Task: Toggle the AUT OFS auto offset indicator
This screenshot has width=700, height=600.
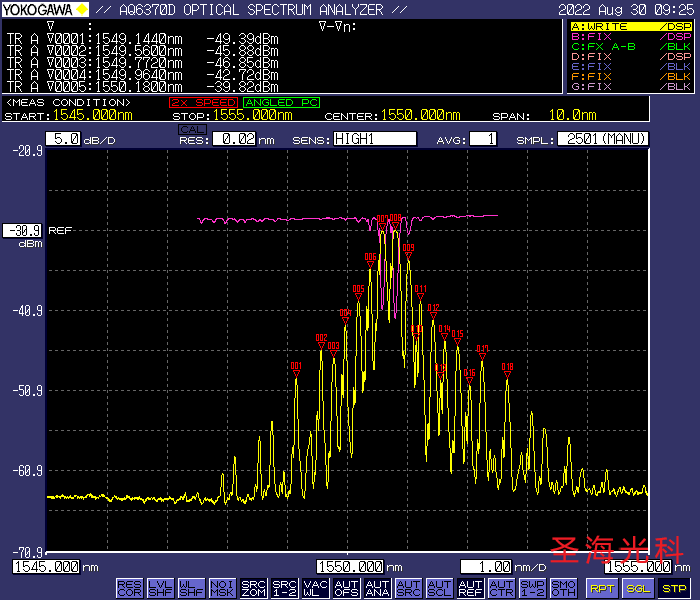Action: coord(347,588)
